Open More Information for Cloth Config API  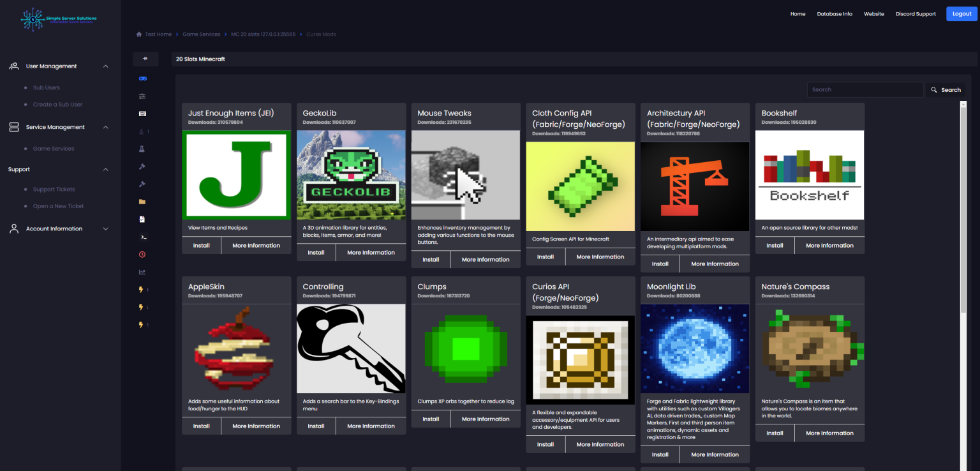[x=600, y=257]
